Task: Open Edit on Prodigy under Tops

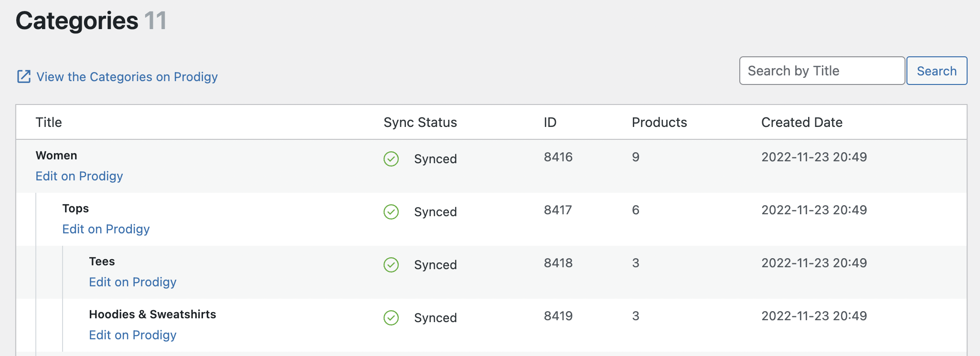Action: coord(106,229)
